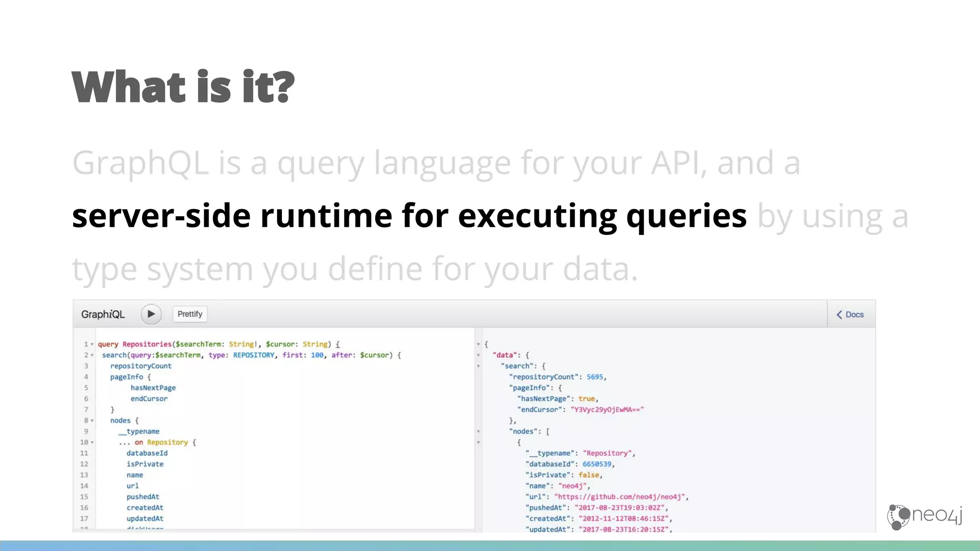This screenshot has width=980, height=551.
Task: Click line number 17 in editor gutter
Action: pyautogui.click(x=84, y=518)
